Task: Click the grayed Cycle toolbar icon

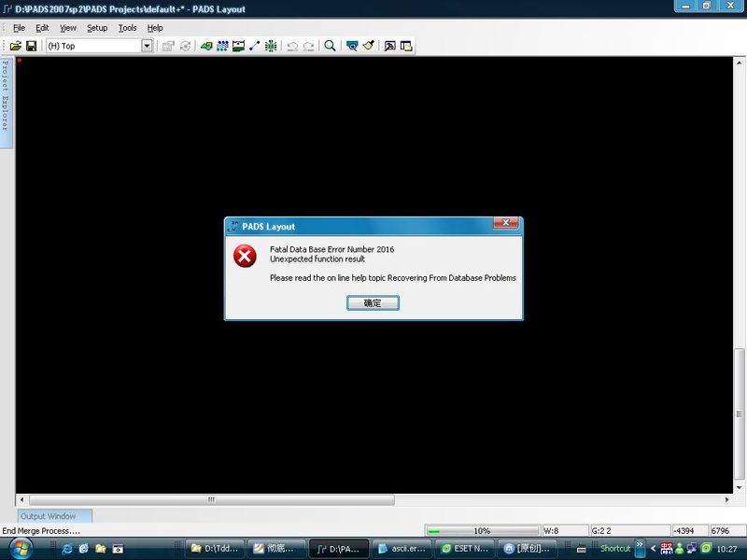Action: [x=185, y=46]
